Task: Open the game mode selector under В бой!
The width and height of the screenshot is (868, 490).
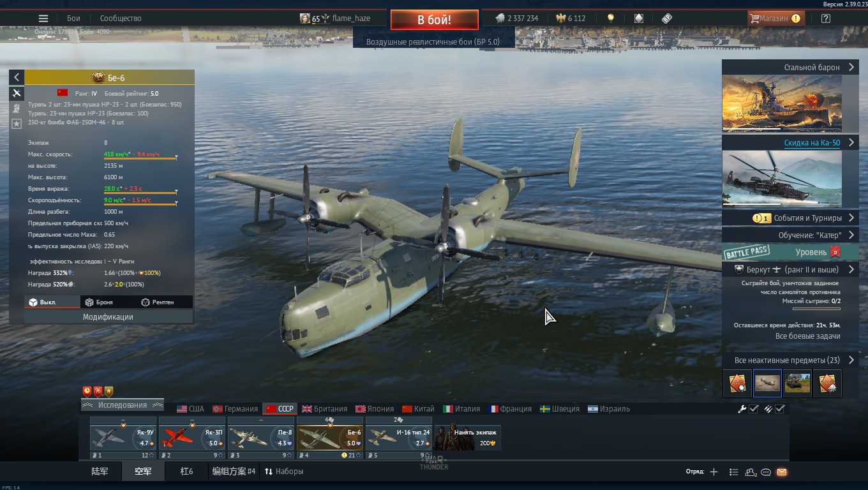Action: point(433,42)
